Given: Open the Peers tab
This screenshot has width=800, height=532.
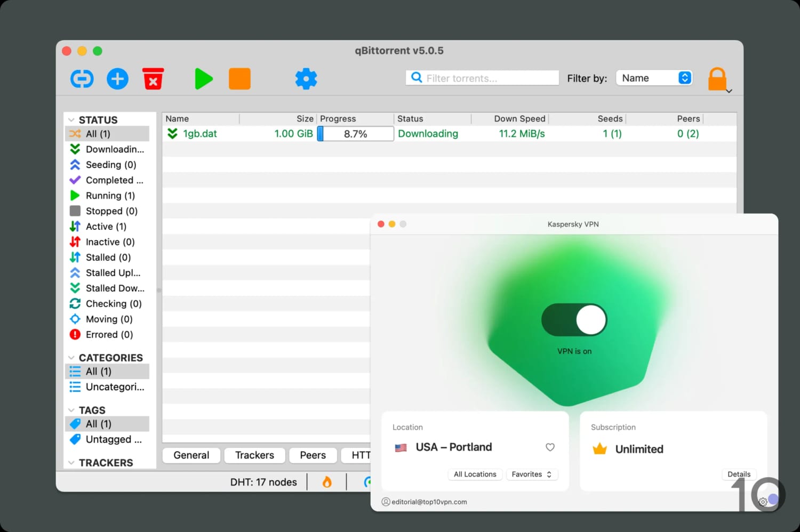Looking at the screenshot, I should point(313,455).
